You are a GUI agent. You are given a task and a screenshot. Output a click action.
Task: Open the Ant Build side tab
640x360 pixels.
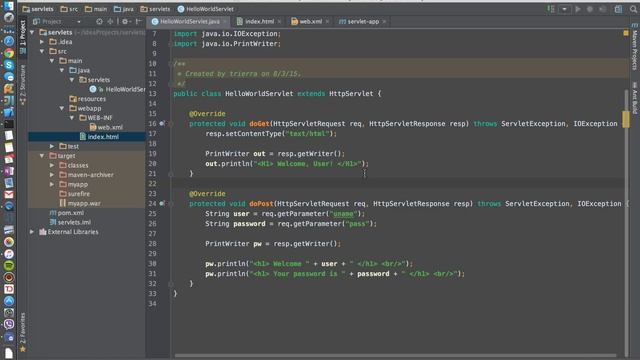[635, 98]
